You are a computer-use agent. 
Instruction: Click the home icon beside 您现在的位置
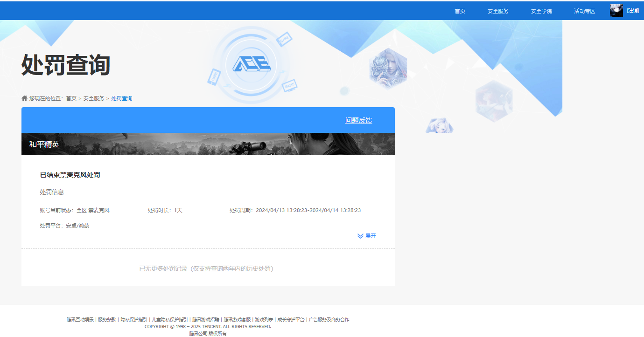(25, 98)
